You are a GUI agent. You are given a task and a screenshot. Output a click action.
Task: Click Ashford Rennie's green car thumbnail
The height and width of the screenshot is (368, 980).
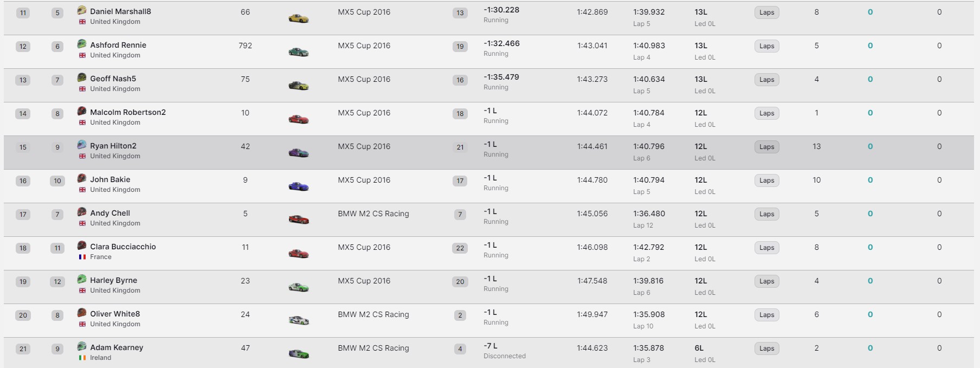[298, 52]
